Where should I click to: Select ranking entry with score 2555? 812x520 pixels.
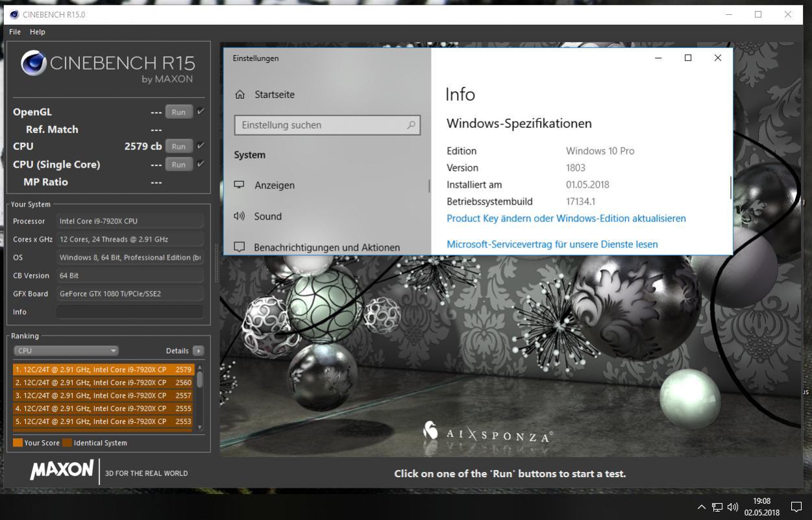103,408
